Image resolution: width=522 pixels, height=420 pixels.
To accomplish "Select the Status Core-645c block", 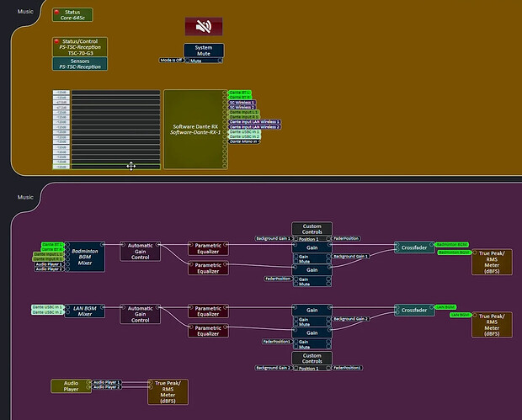I will [72, 14].
